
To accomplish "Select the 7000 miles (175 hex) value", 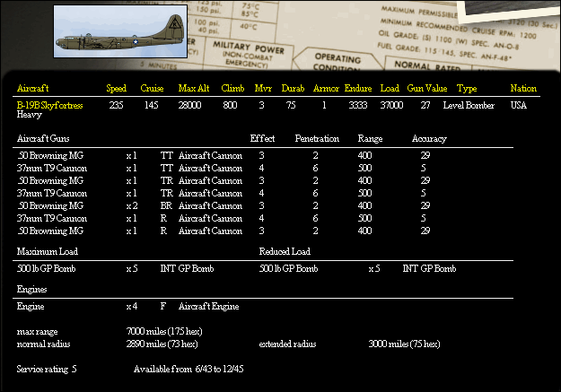I will (164, 332).
